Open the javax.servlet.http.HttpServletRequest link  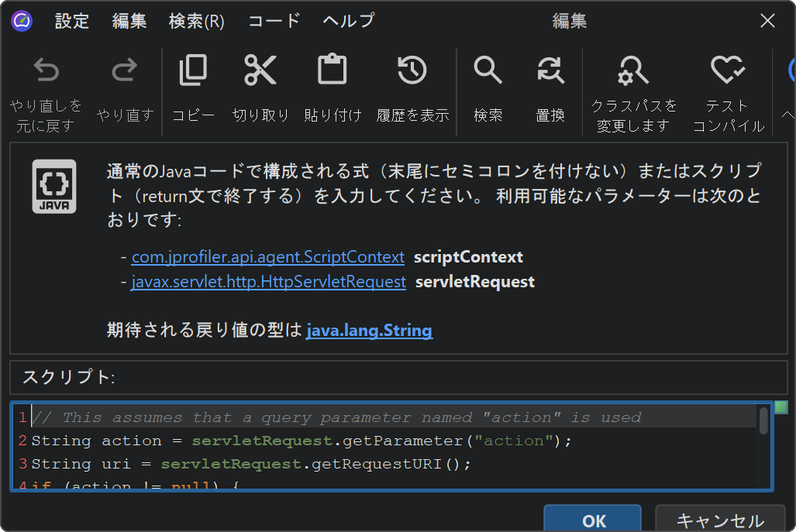coord(268,282)
